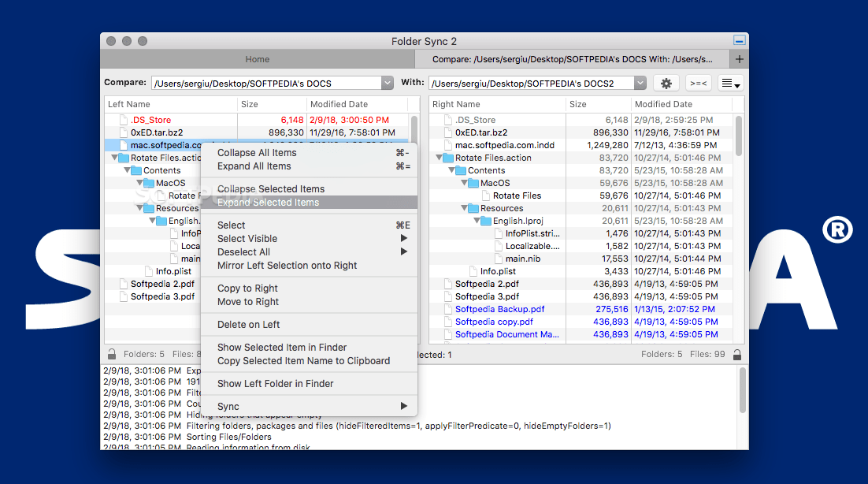Collapse Rotate Files.action in right pane
868x484 pixels.
click(439, 158)
